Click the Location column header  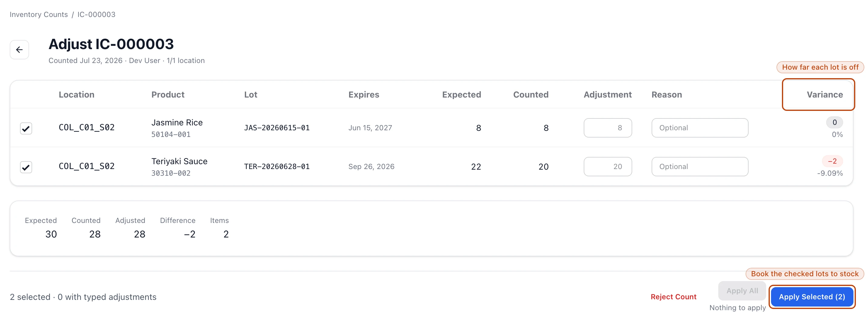[76, 95]
